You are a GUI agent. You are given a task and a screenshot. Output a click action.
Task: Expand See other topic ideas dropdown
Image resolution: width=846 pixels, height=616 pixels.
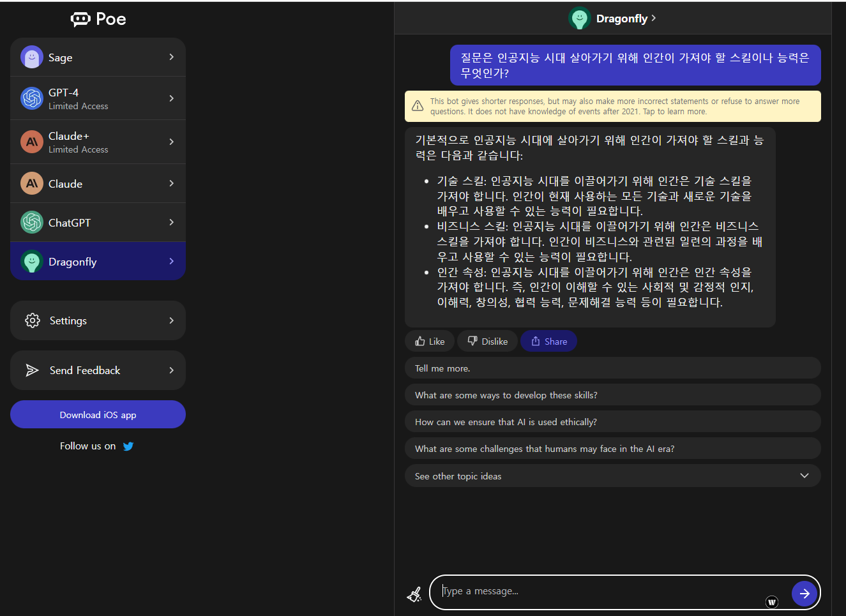point(804,476)
